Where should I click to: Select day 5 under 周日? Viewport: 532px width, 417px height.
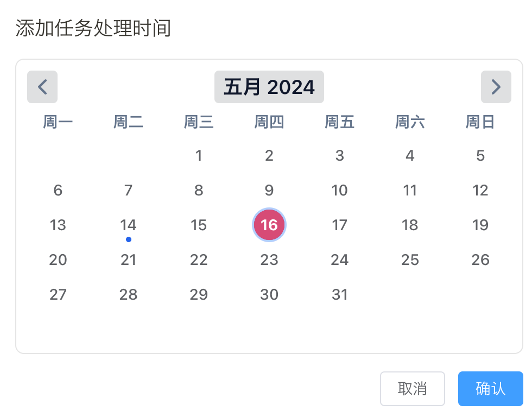click(480, 156)
